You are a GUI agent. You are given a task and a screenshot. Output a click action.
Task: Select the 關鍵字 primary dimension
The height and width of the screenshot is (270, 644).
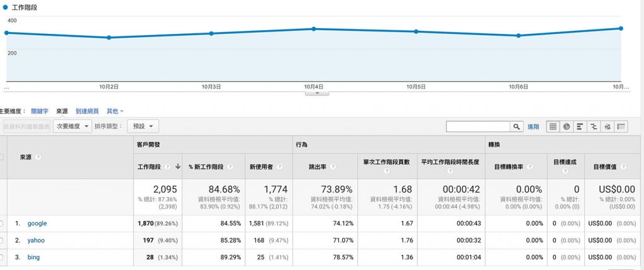pyautogui.click(x=40, y=111)
